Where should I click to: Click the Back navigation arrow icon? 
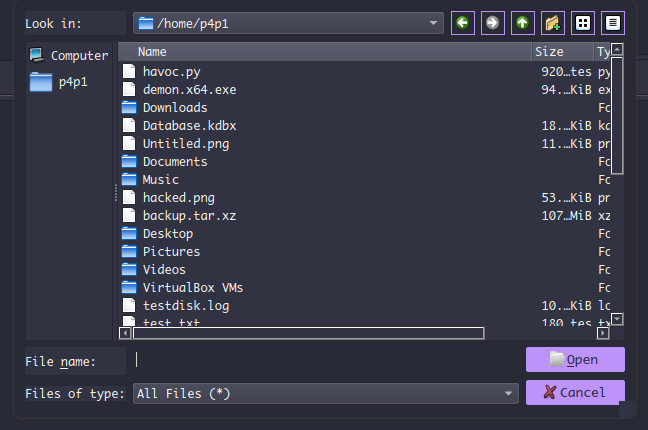[x=462, y=22]
